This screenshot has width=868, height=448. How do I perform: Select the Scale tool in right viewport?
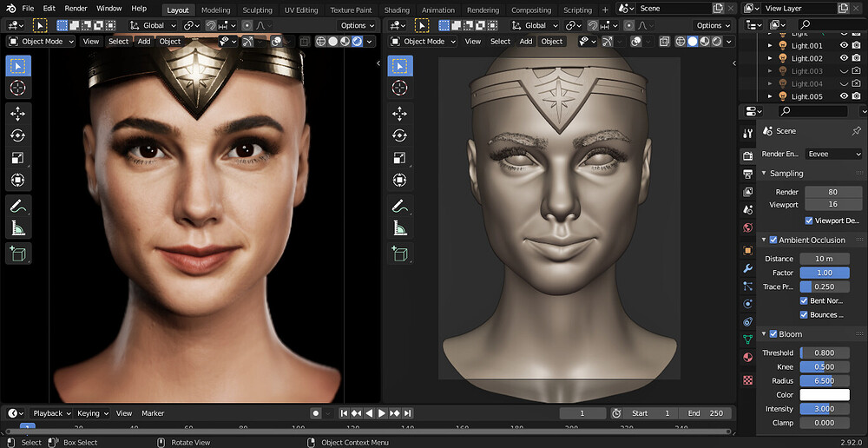pyautogui.click(x=399, y=158)
